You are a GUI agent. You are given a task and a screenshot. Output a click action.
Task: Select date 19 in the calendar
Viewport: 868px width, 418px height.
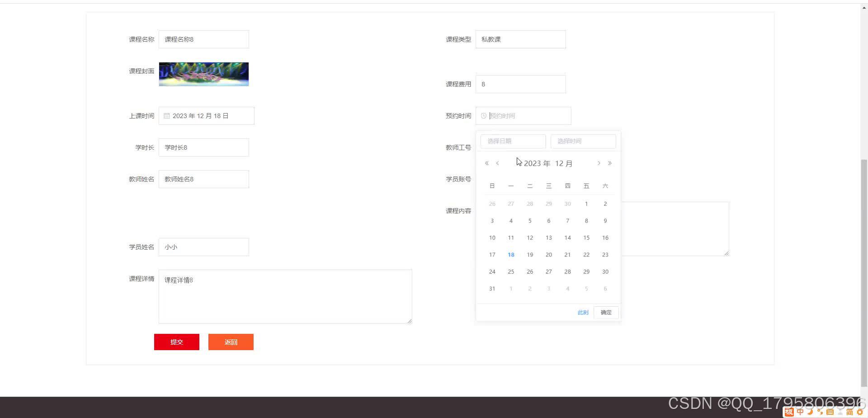click(x=530, y=255)
